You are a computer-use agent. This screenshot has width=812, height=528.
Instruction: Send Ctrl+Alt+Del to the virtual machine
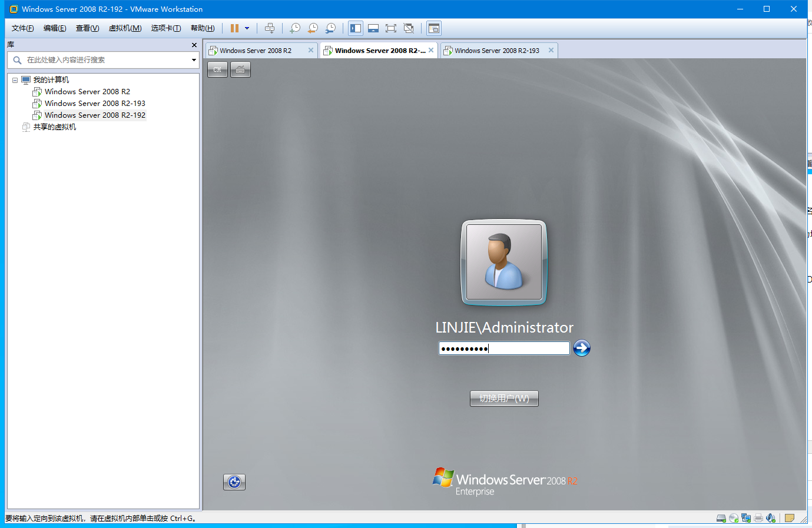(x=270, y=28)
